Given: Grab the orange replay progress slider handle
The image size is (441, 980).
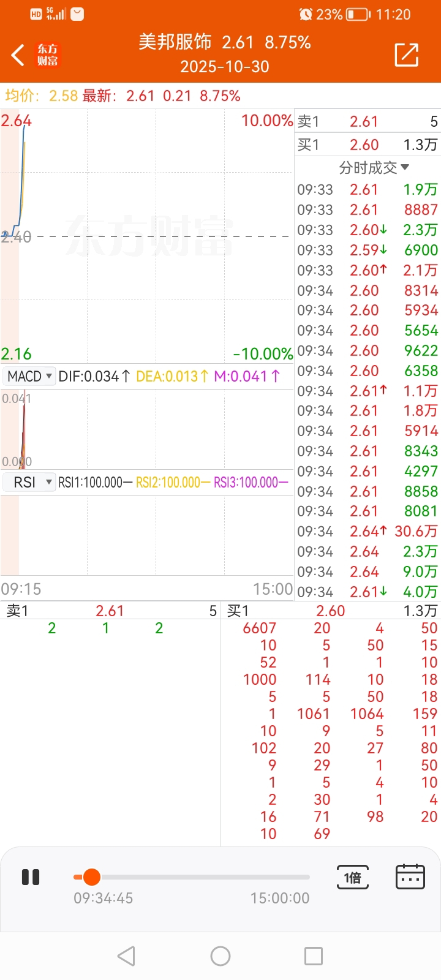Looking at the screenshot, I should click(x=92, y=877).
